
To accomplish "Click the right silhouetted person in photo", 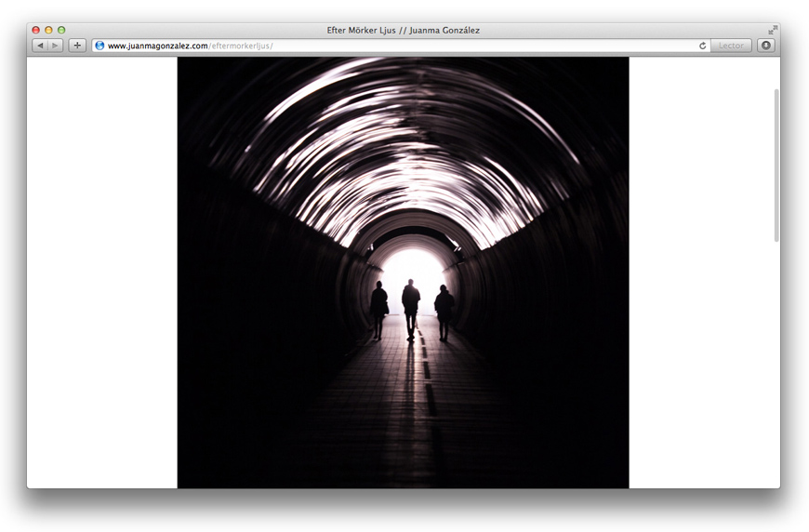I will 444,312.
